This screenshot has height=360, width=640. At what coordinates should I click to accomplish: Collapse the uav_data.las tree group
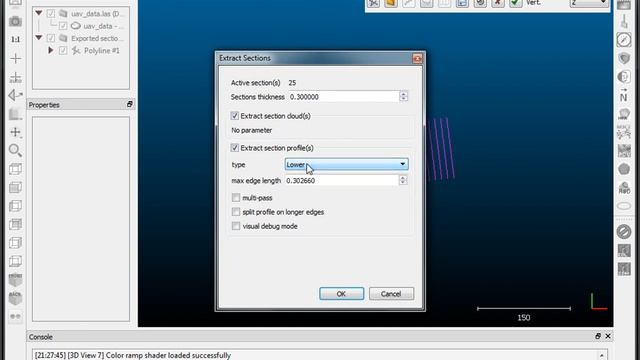point(39,13)
